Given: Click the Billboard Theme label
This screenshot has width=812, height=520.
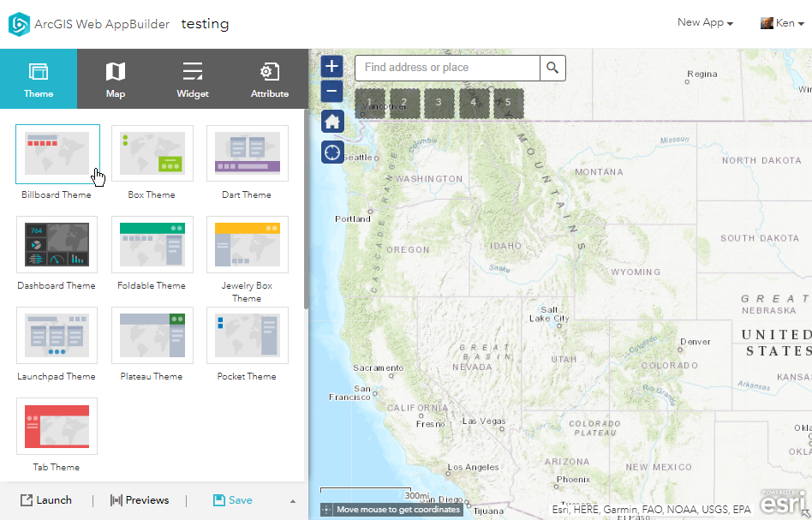Looking at the screenshot, I should click(x=57, y=194).
